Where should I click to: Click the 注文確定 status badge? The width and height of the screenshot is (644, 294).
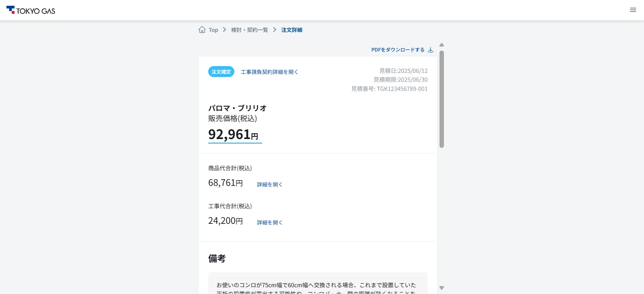click(221, 72)
